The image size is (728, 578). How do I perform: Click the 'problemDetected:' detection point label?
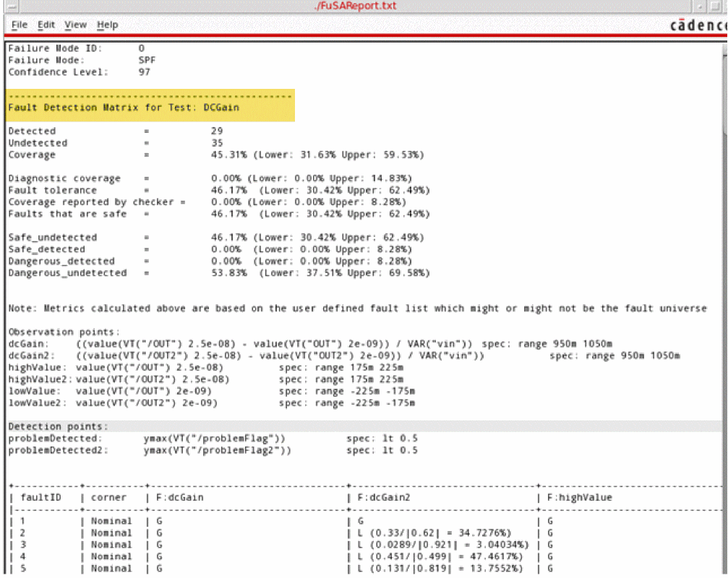click(55, 439)
